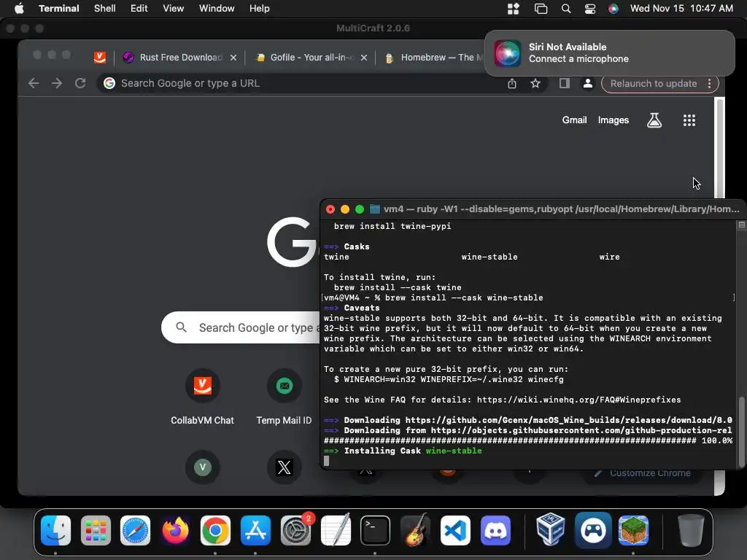
Task: Launch GarageBand from the Dock
Action: pos(415,530)
